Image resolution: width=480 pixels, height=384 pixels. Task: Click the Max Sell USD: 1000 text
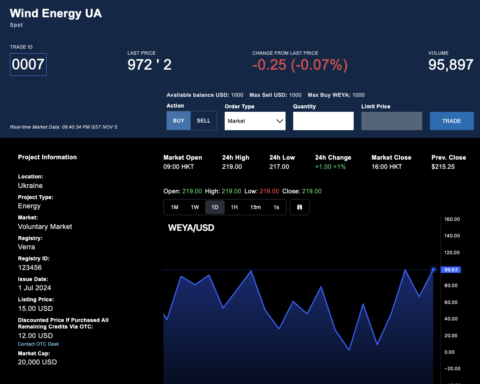[275, 95]
